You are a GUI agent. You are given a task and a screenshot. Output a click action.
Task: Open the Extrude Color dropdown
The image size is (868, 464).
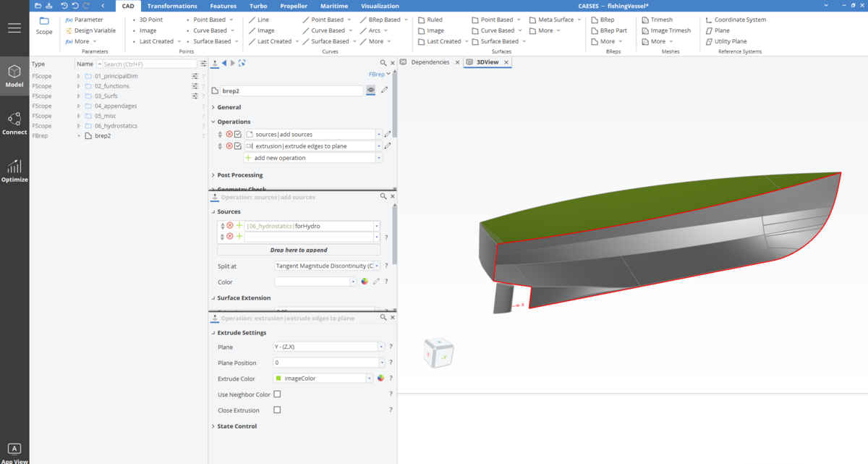click(370, 378)
